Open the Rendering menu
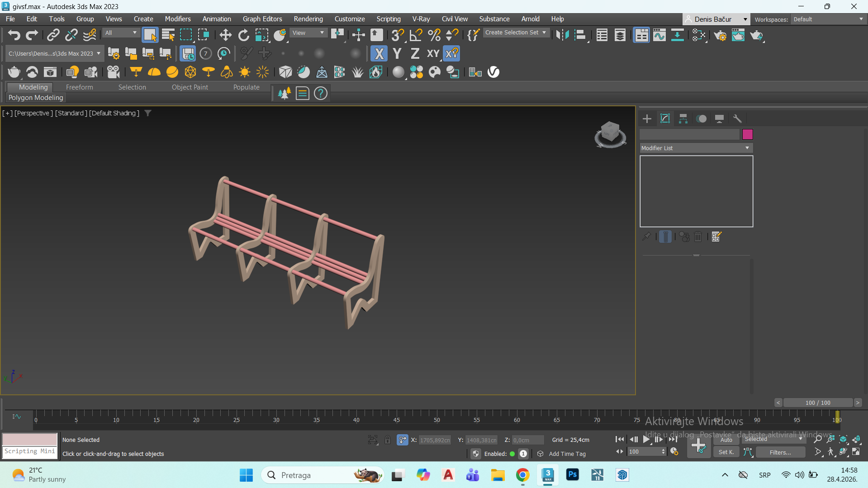The height and width of the screenshot is (488, 868). 308,19
